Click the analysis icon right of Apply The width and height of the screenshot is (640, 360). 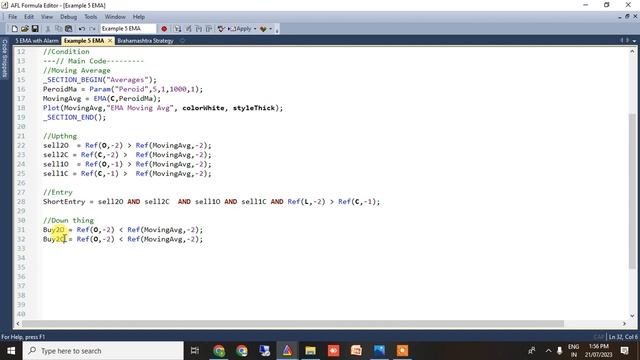[263, 29]
